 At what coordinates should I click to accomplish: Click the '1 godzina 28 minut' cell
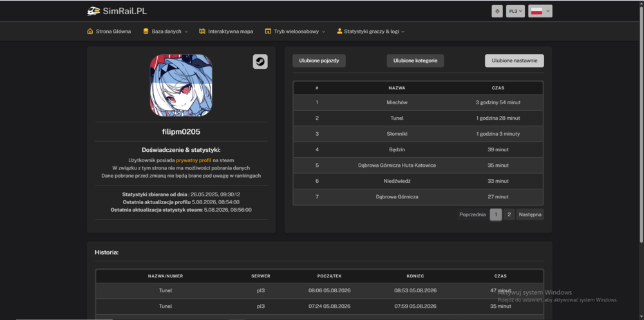point(498,118)
